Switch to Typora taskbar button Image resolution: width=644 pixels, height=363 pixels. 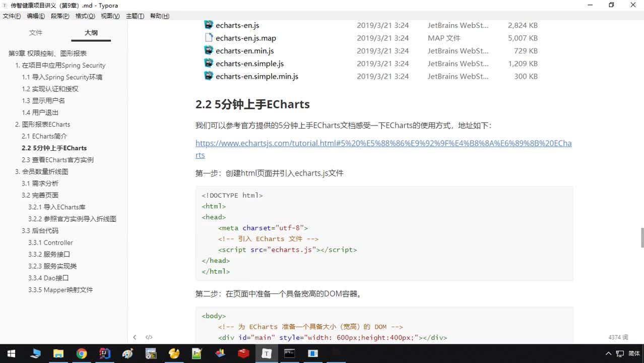coord(267,353)
